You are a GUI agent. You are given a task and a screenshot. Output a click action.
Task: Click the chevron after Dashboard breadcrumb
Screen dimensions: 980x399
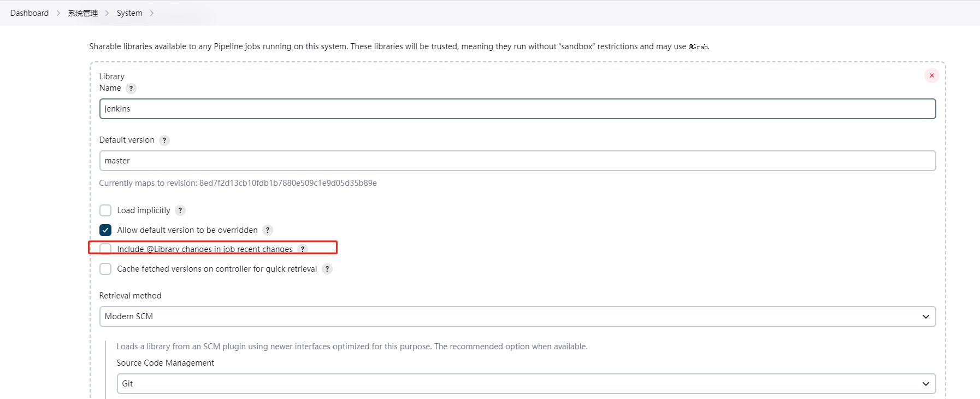pos(58,13)
